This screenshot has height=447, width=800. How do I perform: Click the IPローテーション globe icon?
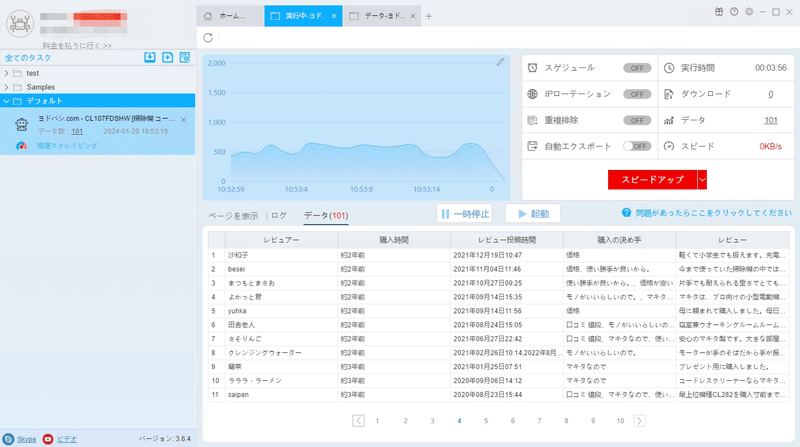click(x=532, y=94)
